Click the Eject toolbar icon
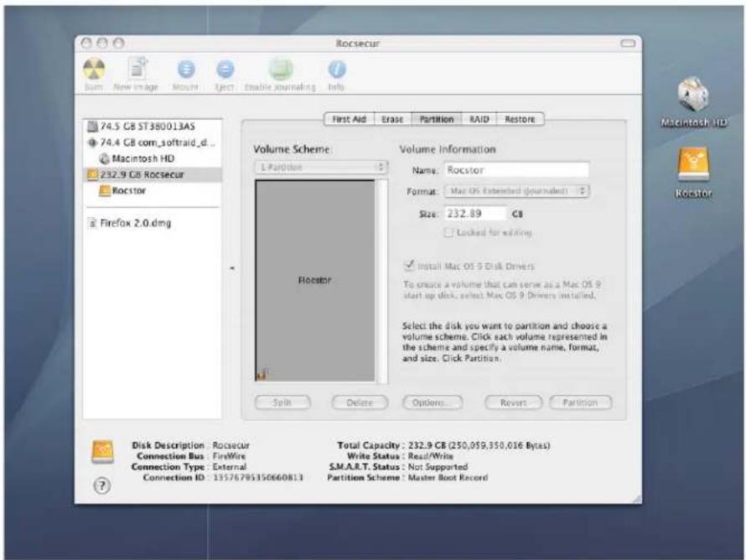 (x=225, y=70)
